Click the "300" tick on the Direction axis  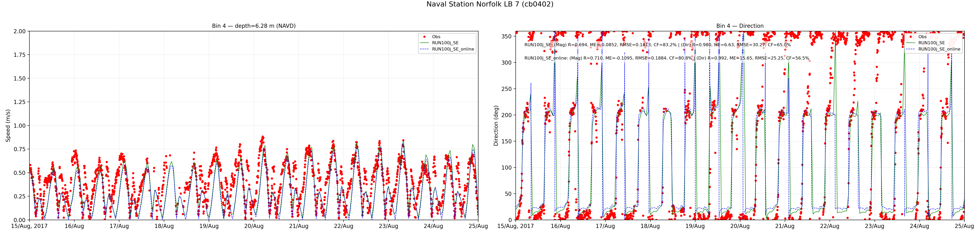[507, 63]
